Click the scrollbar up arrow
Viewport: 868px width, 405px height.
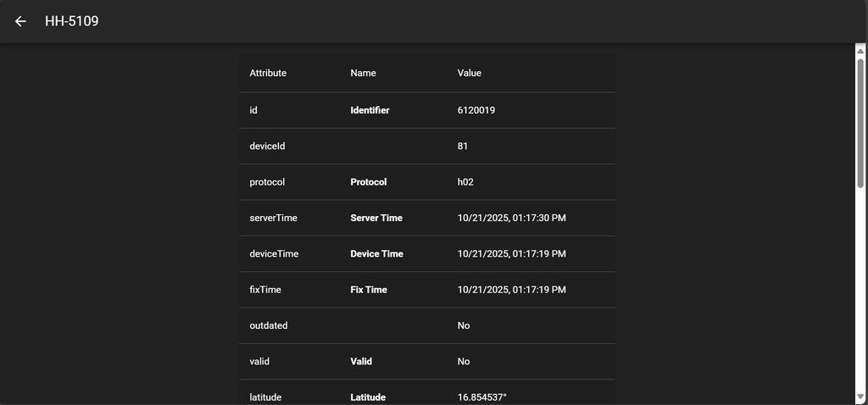861,49
